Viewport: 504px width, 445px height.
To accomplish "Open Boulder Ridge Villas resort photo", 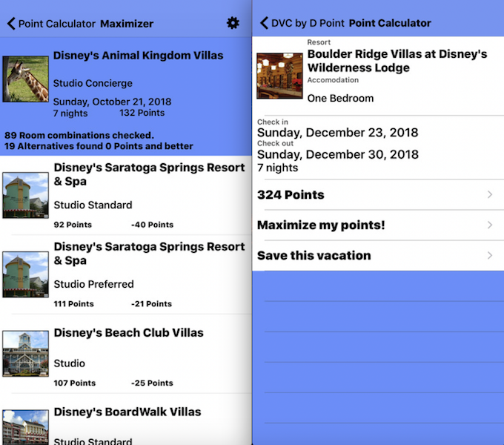I will click(x=279, y=76).
